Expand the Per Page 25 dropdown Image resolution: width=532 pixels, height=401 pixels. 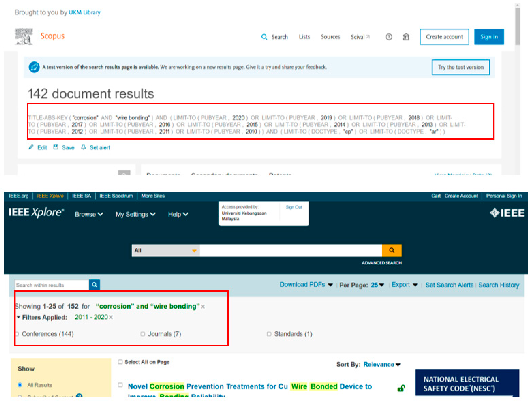point(378,285)
